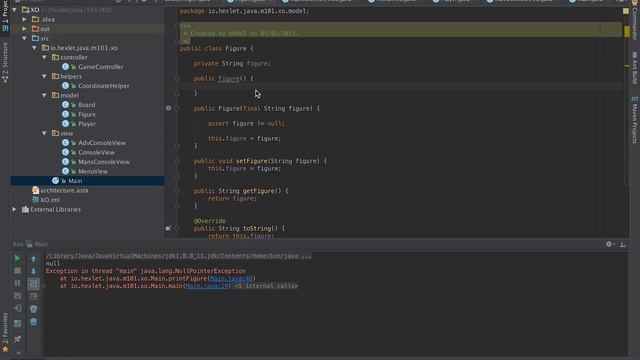The height and width of the screenshot is (360, 640).
Task: Click the yellow code analysis status square
Action: pyautogui.click(x=626, y=11)
